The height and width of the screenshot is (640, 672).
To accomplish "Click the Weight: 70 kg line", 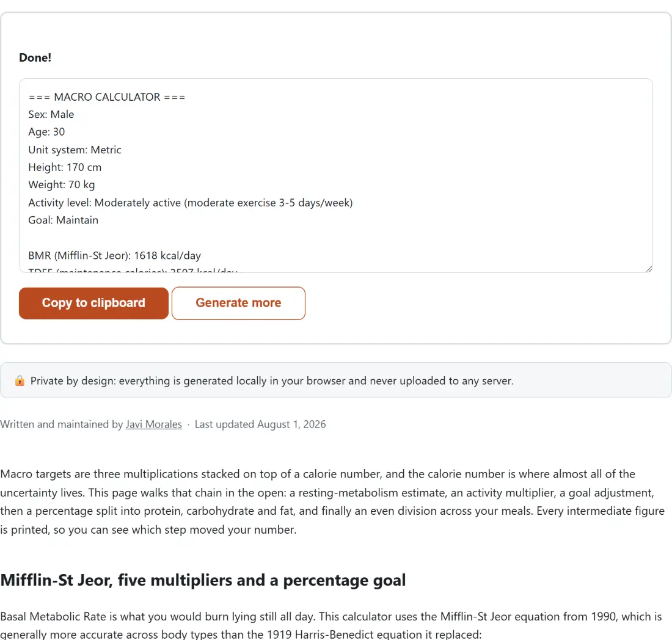I will click(61, 184).
